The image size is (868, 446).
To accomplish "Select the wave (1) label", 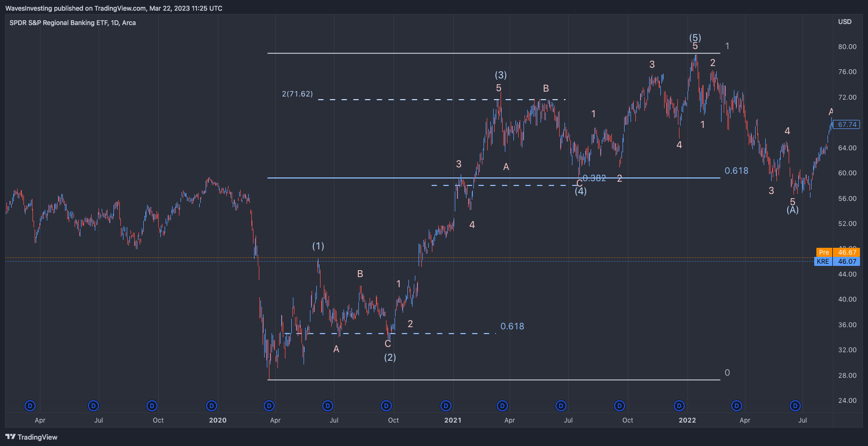I will [x=318, y=246].
